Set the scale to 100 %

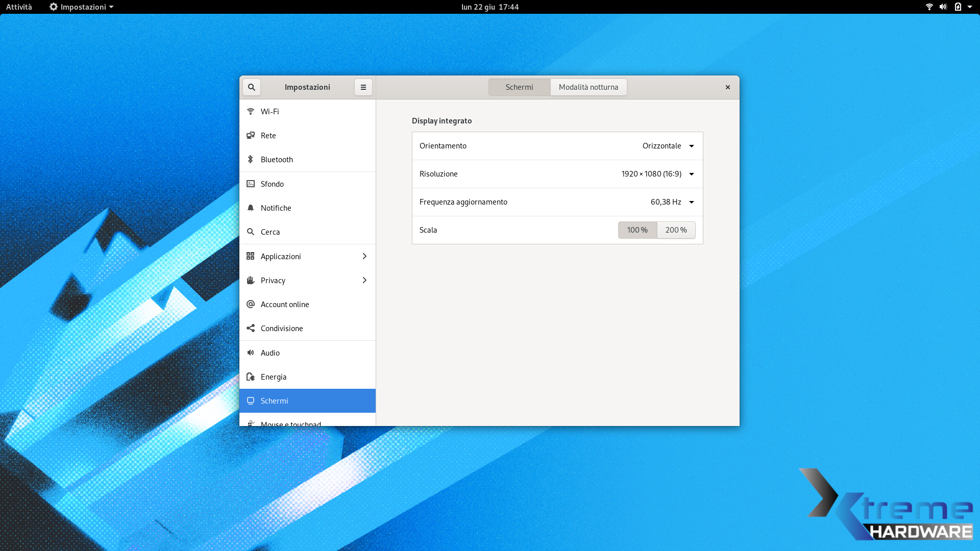click(x=637, y=230)
